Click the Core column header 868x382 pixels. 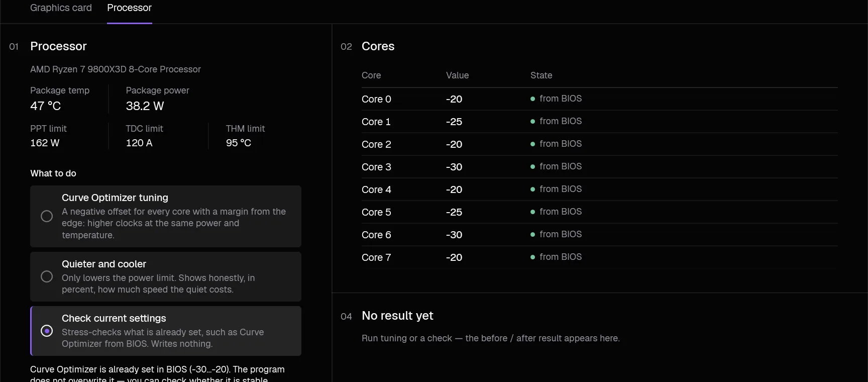[x=371, y=75]
